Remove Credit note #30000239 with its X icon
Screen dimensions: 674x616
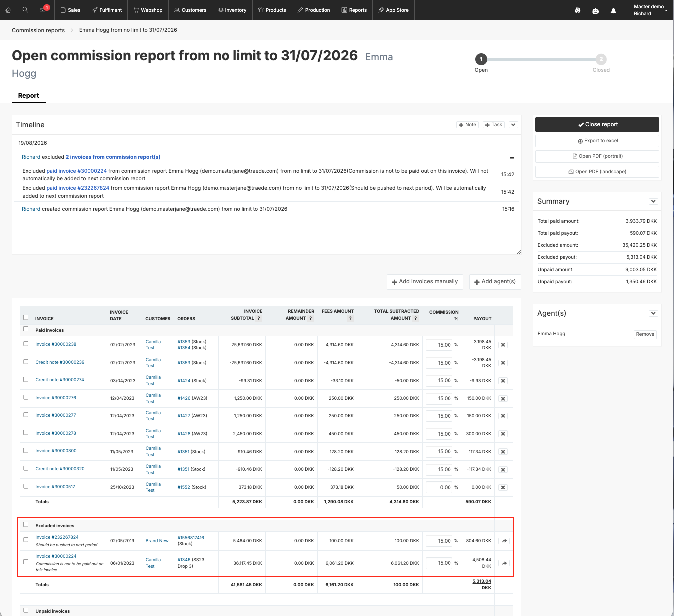[x=503, y=363]
